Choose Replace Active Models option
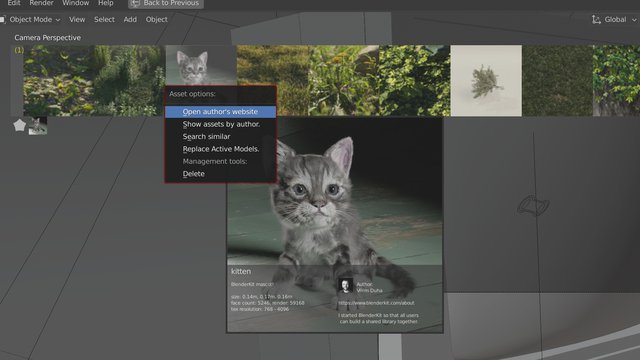The image size is (640, 360). [x=220, y=149]
